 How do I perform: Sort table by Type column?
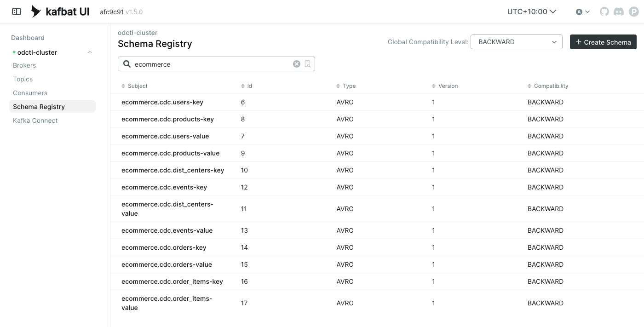[x=346, y=86]
